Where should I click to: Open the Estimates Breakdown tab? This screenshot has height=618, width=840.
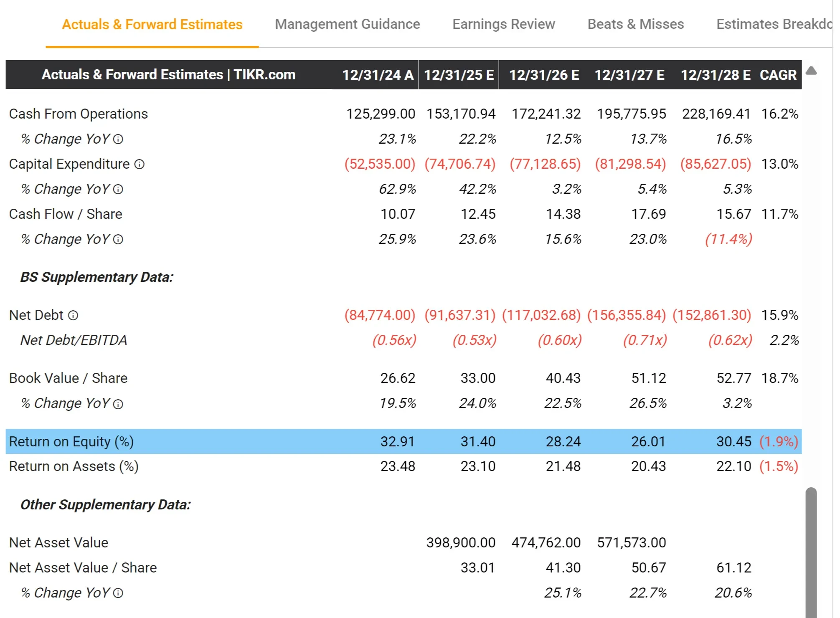pos(775,24)
